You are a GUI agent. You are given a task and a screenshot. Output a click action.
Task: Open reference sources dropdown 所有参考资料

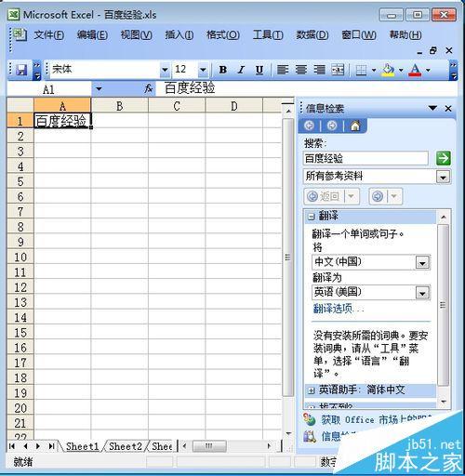443,178
